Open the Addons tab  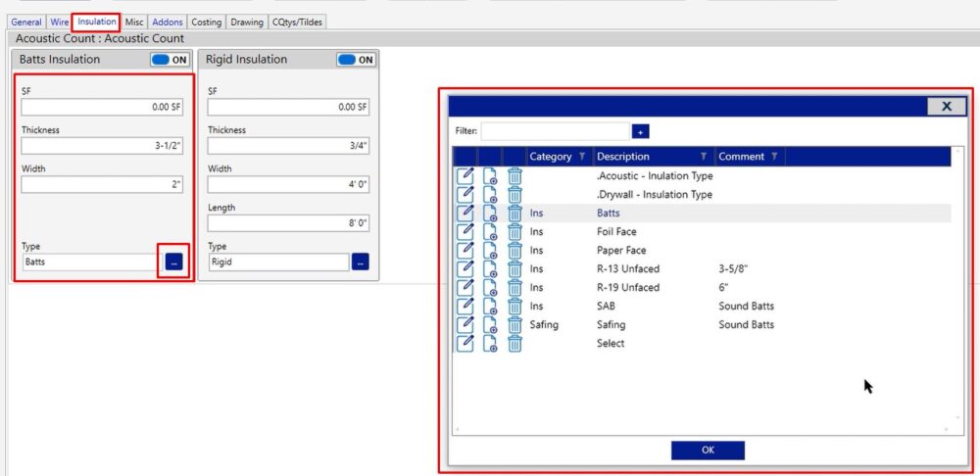coord(168,22)
